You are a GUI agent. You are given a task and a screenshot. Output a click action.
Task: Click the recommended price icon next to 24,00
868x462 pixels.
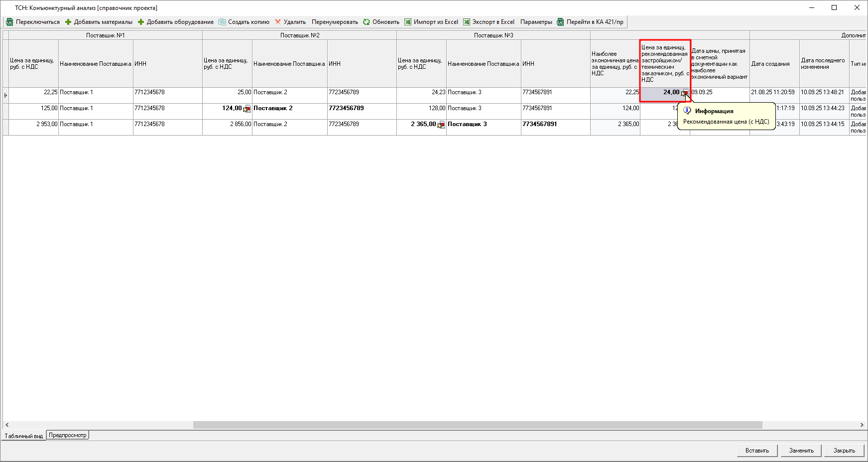(685, 93)
